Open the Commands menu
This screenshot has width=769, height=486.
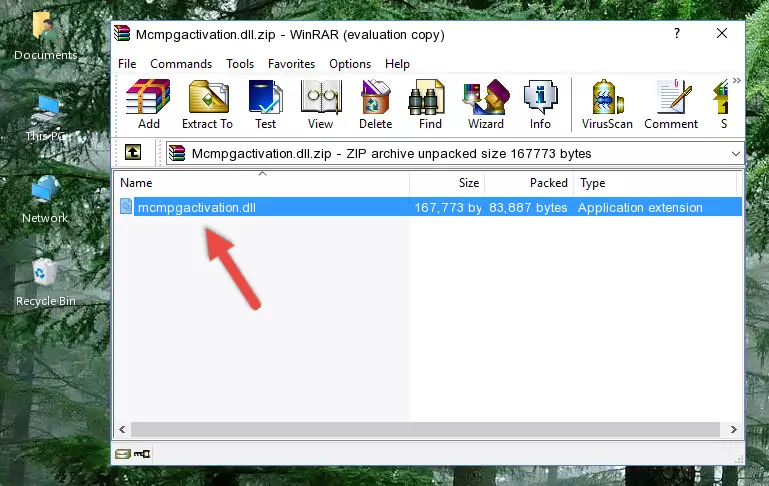tap(181, 64)
